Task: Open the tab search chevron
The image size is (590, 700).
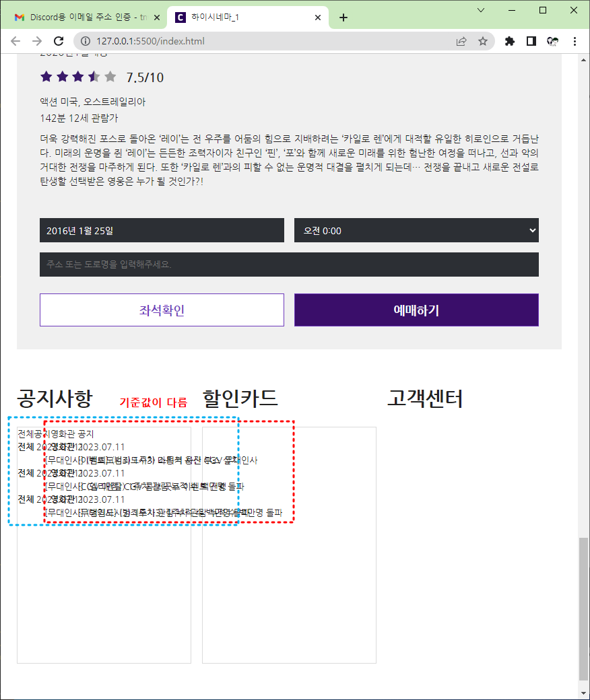Action: tap(481, 10)
